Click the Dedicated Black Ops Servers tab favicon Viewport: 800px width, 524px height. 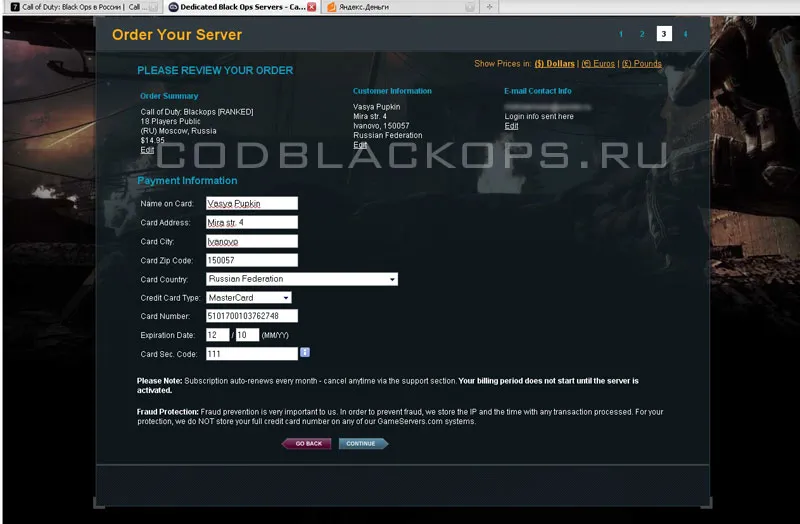click(173, 7)
